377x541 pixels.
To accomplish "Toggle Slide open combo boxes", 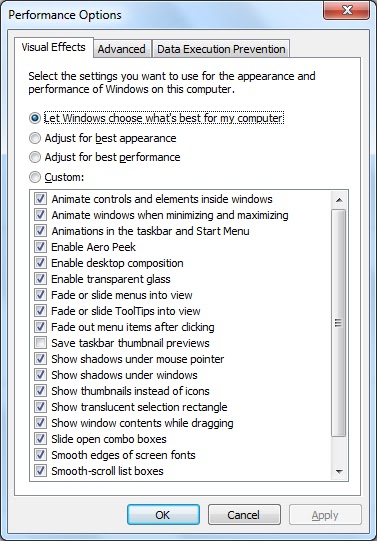I will (x=40, y=439).
